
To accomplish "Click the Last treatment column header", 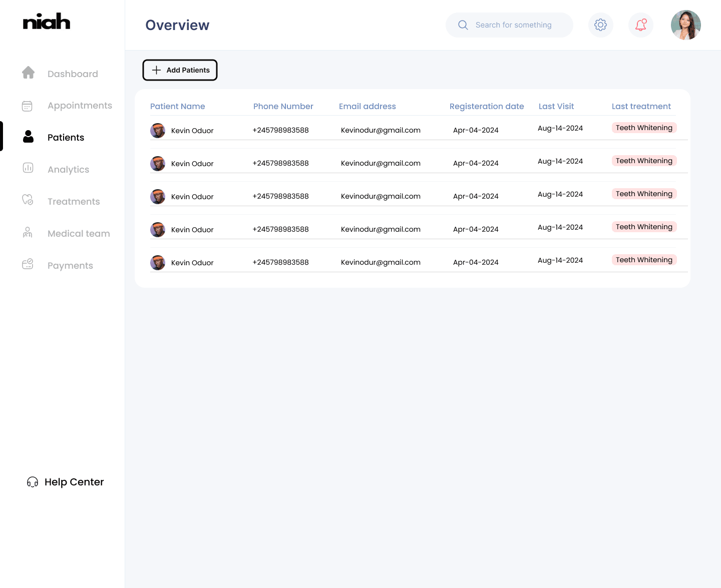I will (641, 106).
